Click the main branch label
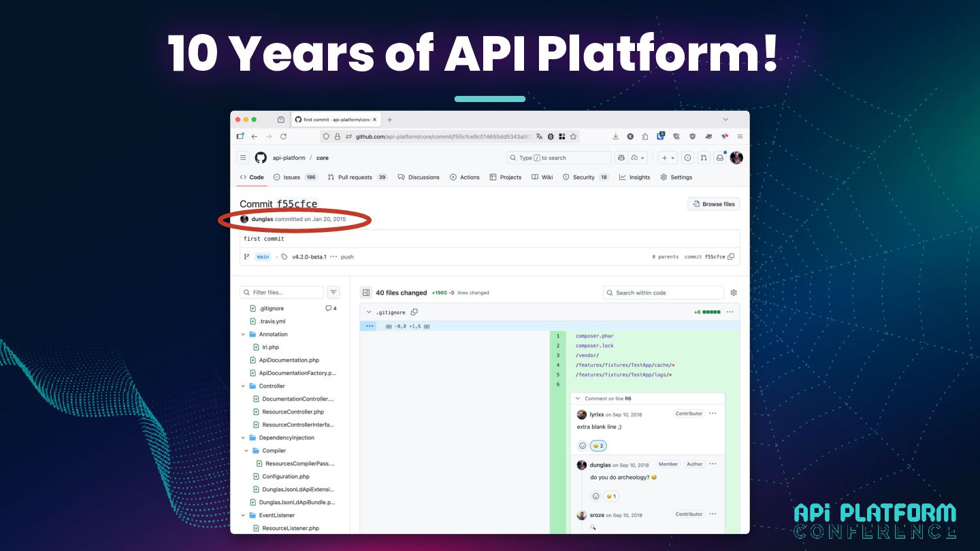980x551 pixels. (x=263, y=257)
